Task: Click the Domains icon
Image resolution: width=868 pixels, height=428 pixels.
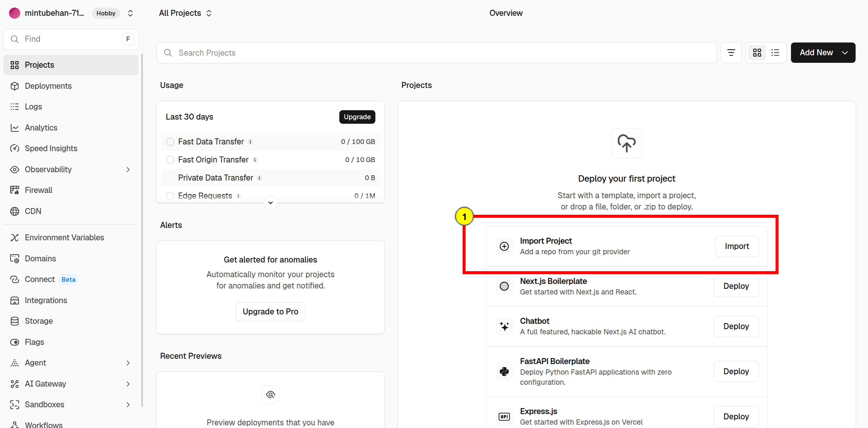Action: (15, 259)
